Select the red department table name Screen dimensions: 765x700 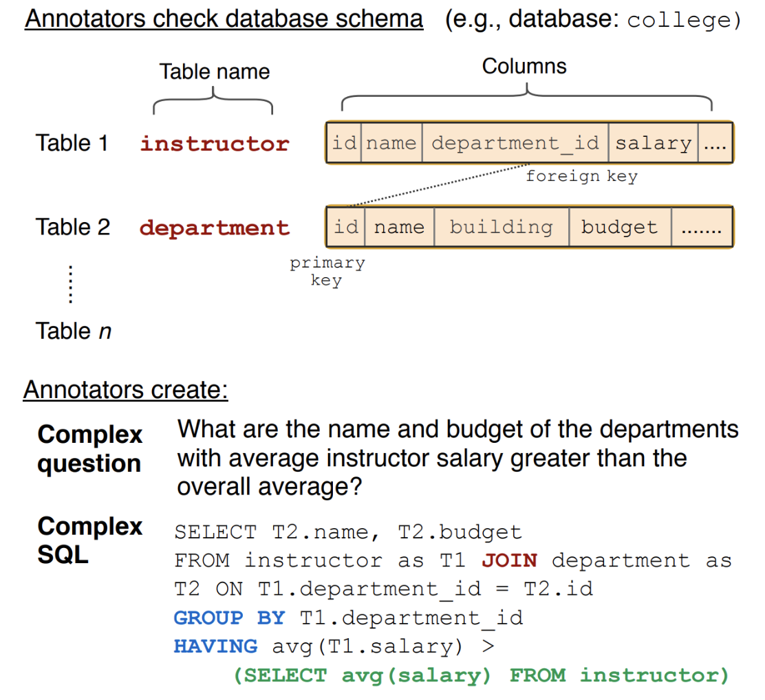pos(215,228)
